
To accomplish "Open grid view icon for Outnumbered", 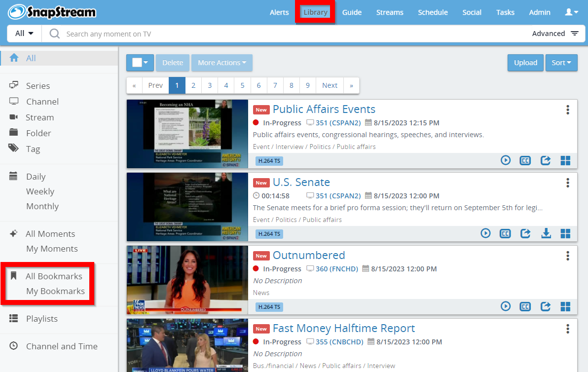I will 565,306.
